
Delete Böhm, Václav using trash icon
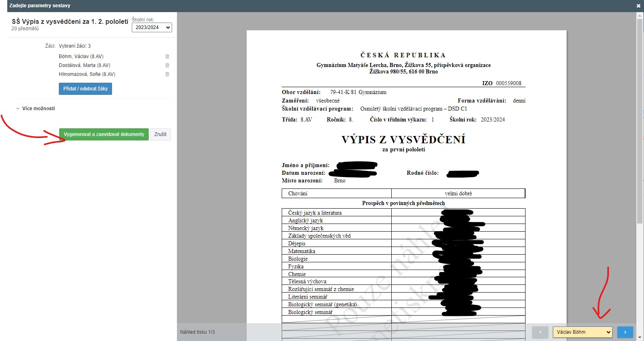[167, 56]
